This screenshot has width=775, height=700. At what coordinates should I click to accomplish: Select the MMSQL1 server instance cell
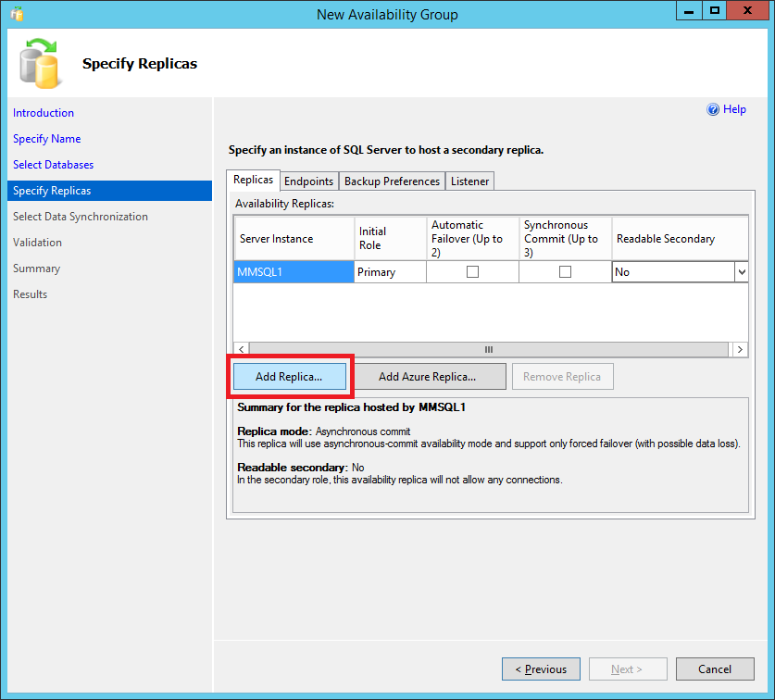click(294, 272)
